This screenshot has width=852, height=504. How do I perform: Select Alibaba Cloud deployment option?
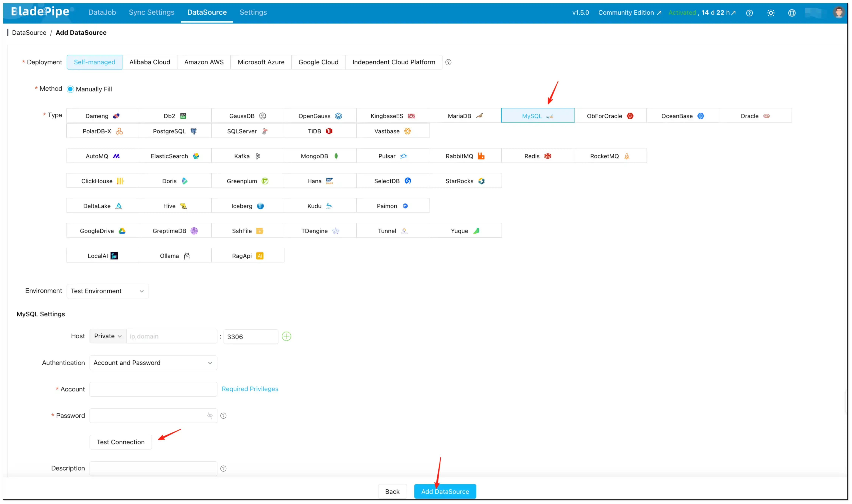[150, 62]
